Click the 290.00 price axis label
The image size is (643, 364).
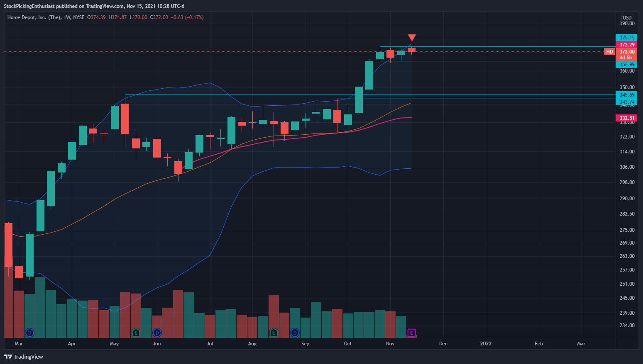click(x=627, y=199)
